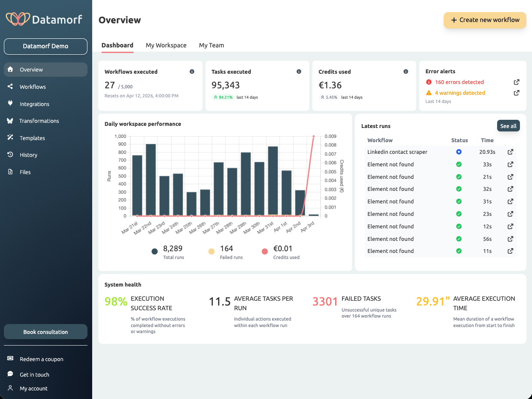Open My account link
Screen dimensions: 532x399
(x=34, y=388)
